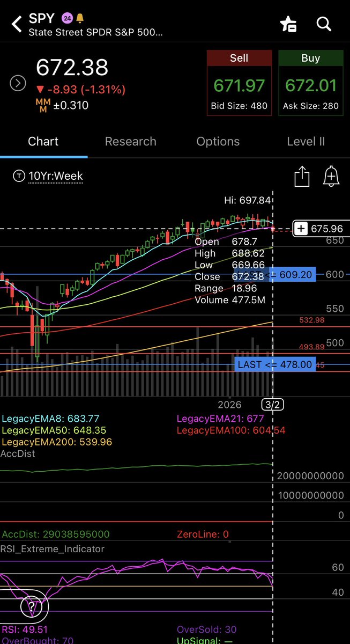Tap the add alert bell icon
The height and width of the screenshot is (644, 350).
tap(331, 176)
